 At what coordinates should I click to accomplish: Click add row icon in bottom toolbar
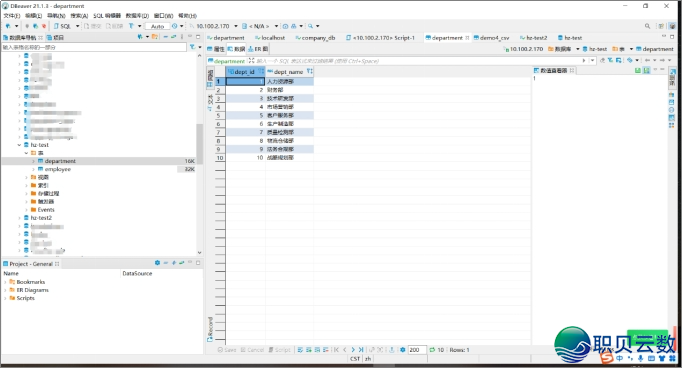coord(308,350)
